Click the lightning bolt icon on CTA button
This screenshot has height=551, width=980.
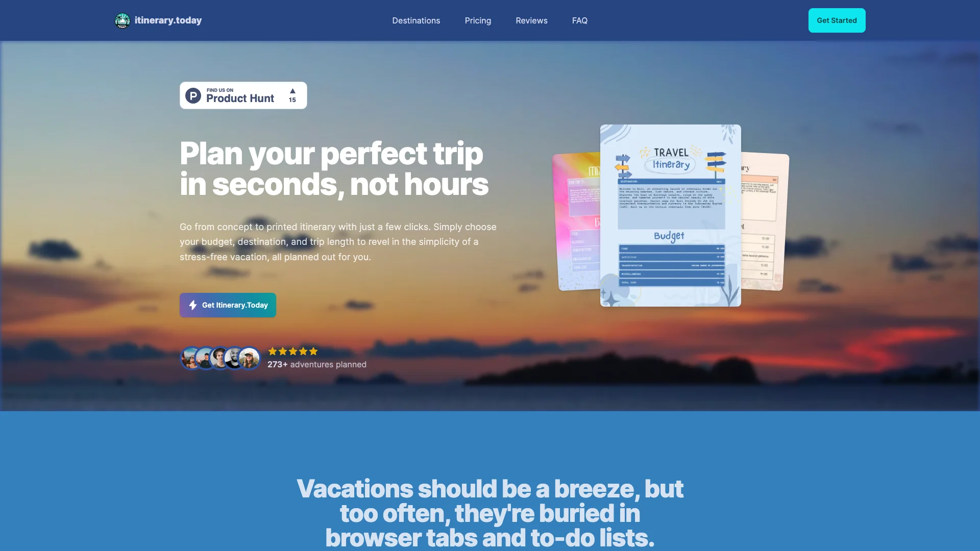click(192, 305)
